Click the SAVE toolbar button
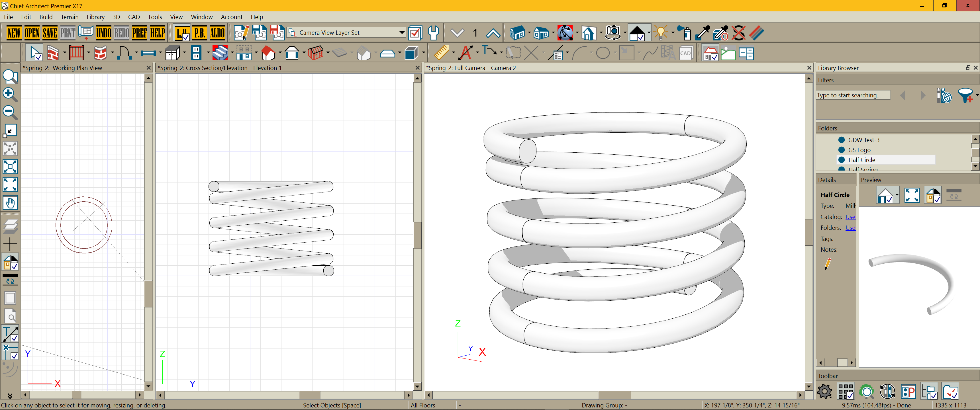 pos(50,33)
